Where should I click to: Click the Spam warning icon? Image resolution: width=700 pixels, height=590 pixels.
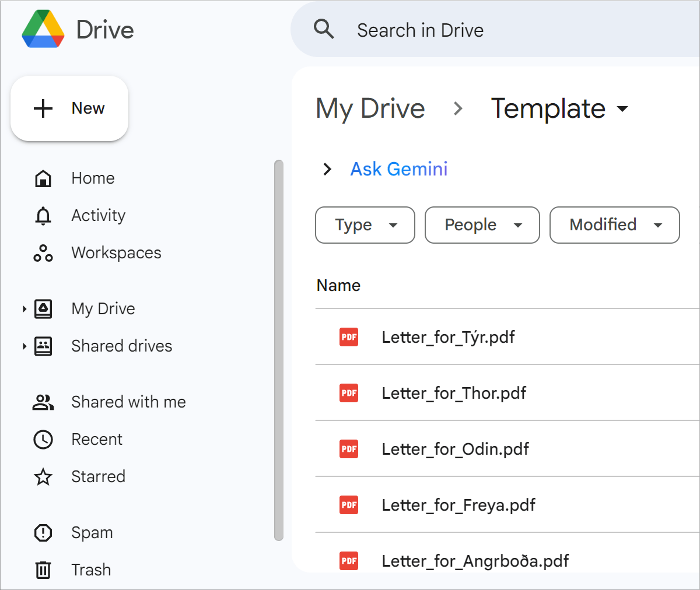click(x=43, y=533)
